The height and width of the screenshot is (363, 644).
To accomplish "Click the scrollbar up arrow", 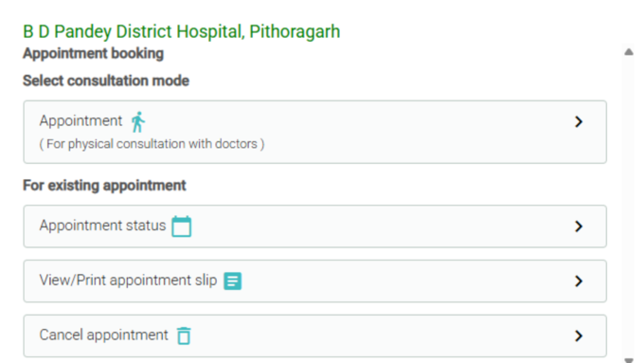I will (629, 52).
